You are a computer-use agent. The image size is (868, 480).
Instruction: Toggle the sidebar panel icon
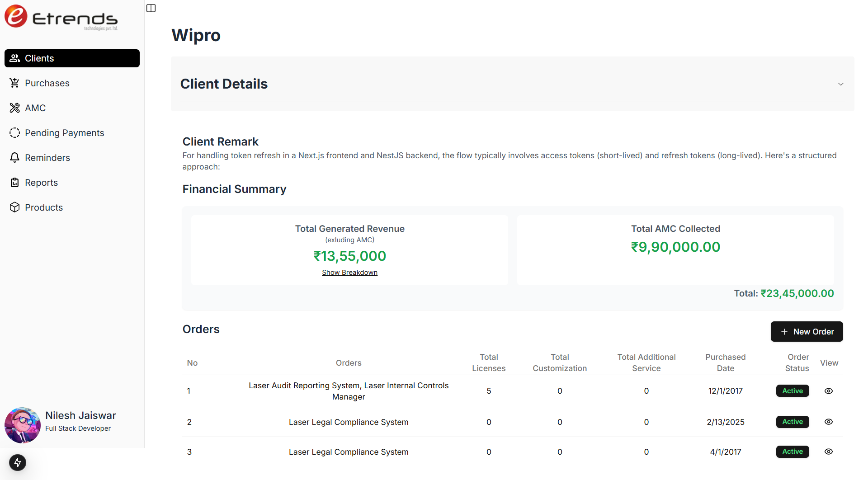click(x=151, y=8)
